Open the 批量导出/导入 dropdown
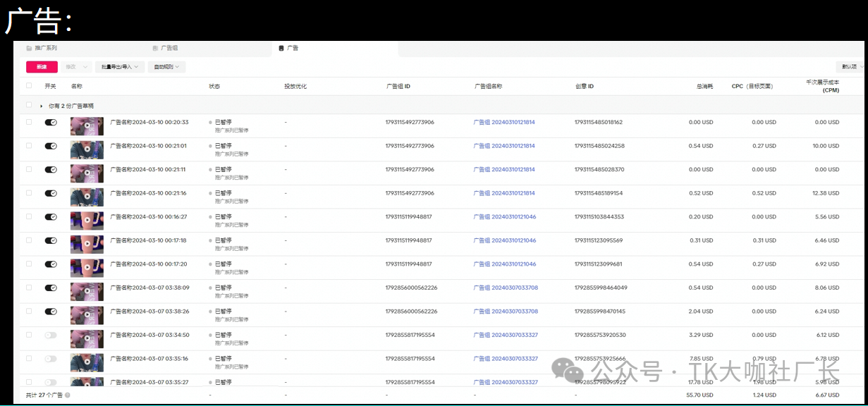Screen dimensions: 868x406 121,67
